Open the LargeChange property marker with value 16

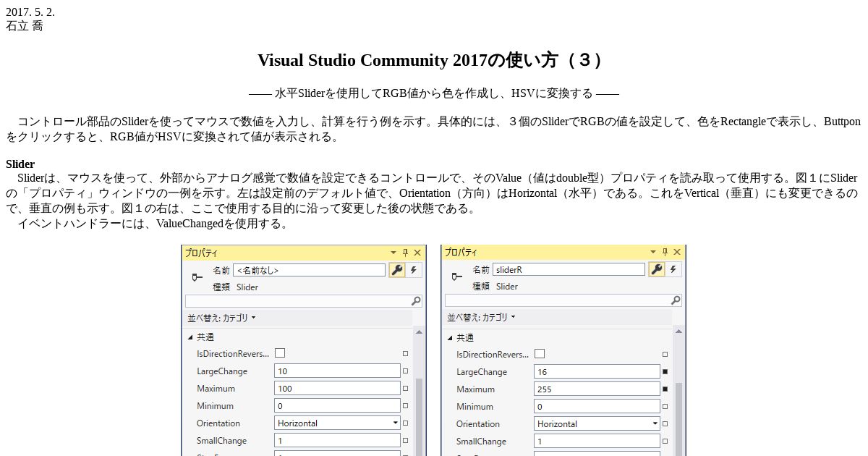665,371
